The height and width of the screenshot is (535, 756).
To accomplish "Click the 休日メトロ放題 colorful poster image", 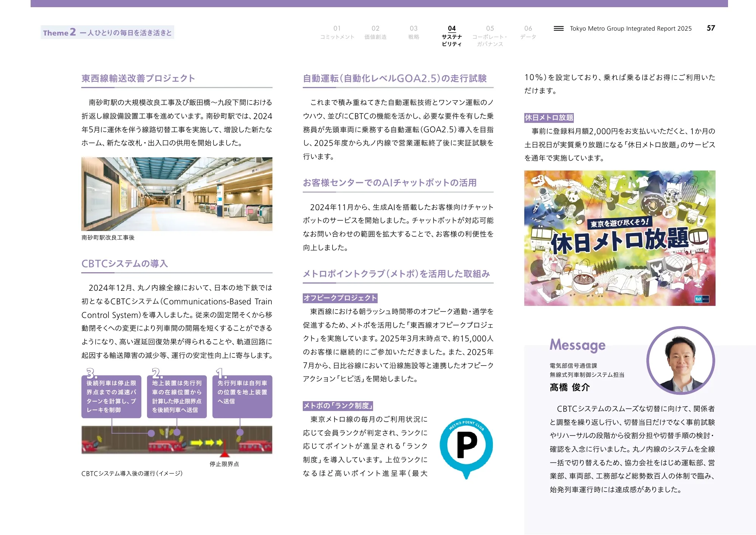I will (x=620, y=238).
